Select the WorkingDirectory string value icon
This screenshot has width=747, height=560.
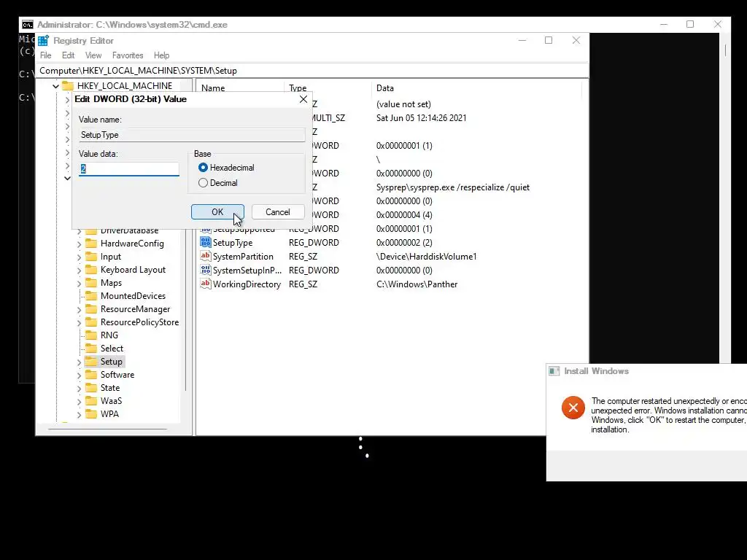(205, 284)
